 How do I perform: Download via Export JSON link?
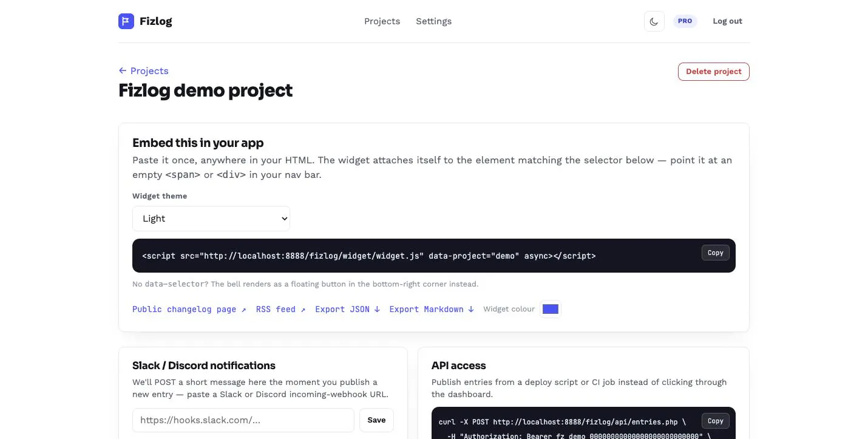point(347,309)
